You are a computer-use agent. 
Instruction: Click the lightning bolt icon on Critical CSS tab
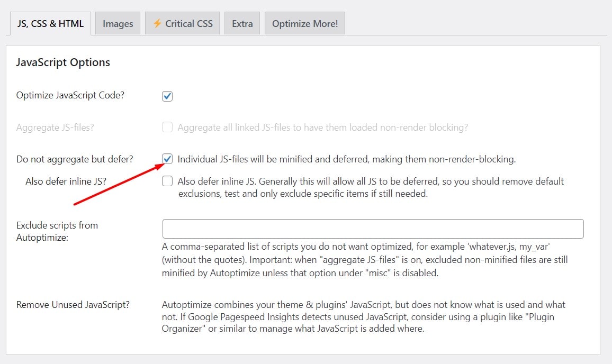(157, 23)
